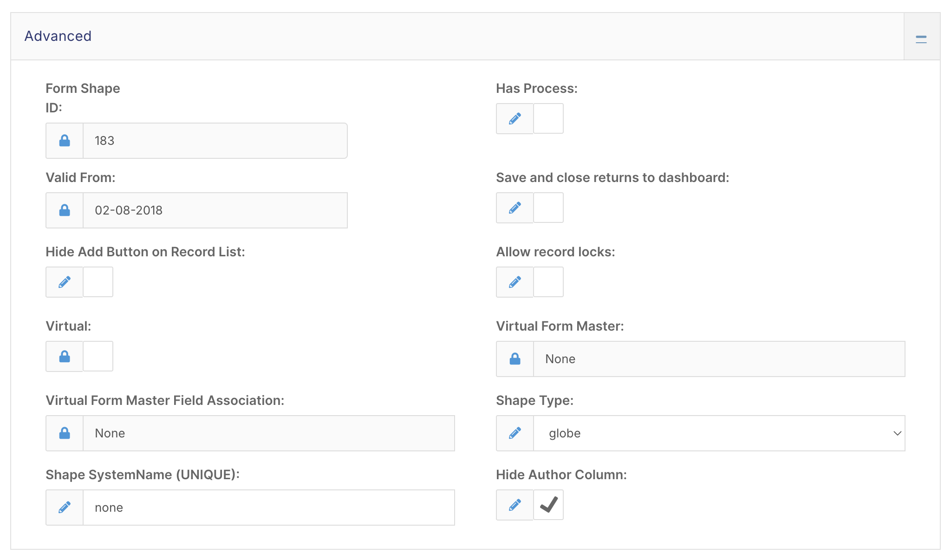This screenshot has width=951, height=560.
Task: Click the Advanced panel heading
Action: click(x=58, y=36)
